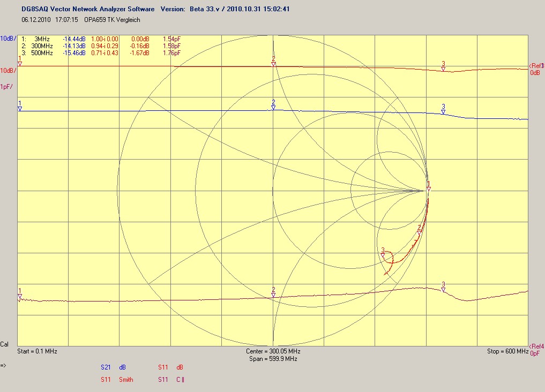Click the Start = 0.1 MHz label
The width and height of the screenshot is (545, 392).
(37, 351)
